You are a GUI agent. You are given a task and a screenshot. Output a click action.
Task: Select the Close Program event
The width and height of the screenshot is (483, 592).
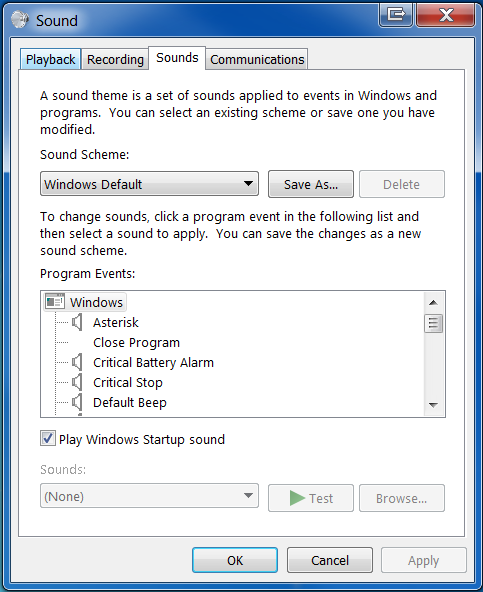[x=136, y=342]
